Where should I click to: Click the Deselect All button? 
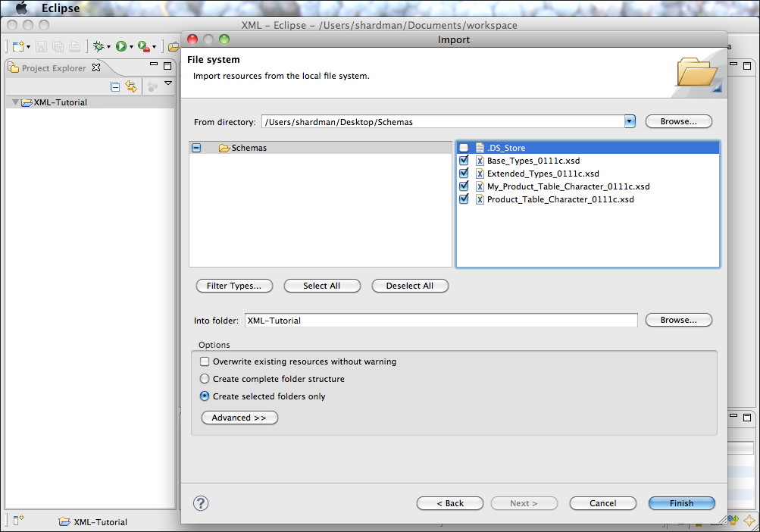410,286
